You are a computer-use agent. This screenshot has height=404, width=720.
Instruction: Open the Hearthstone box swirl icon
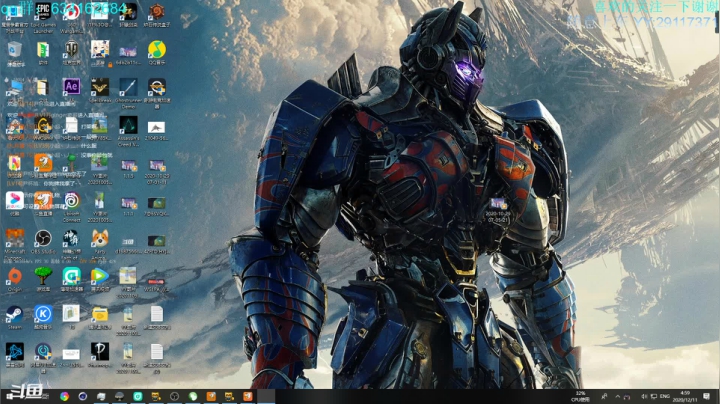pos(157,12)
